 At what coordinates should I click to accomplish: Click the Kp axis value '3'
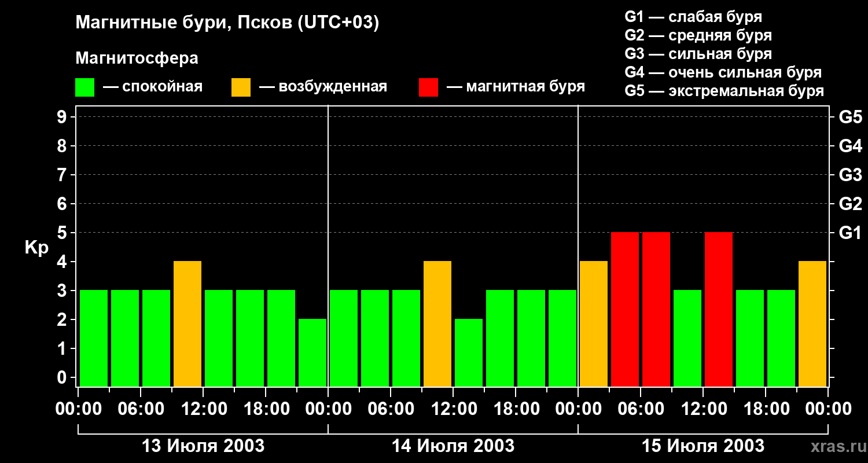pos(63,291)
